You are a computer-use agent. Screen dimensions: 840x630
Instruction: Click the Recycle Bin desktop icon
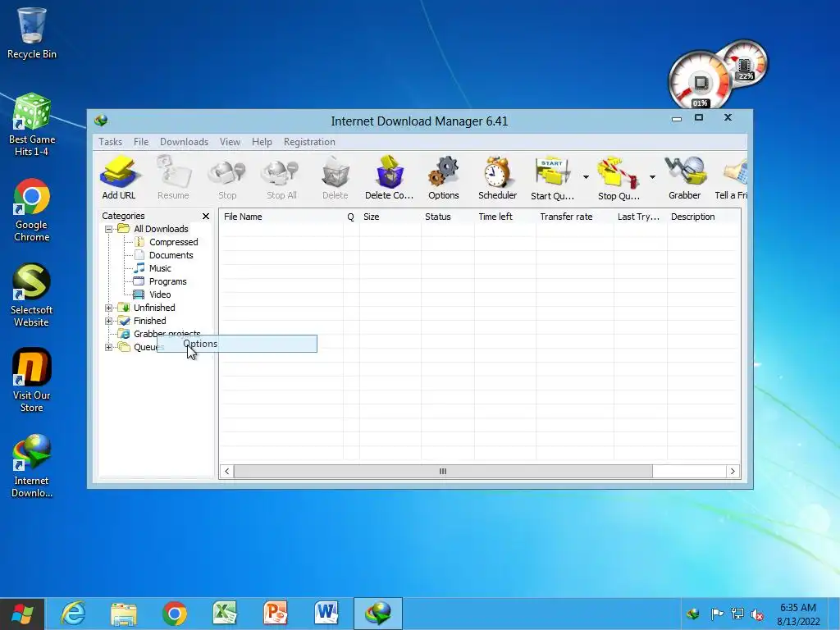tap(32, 32)
